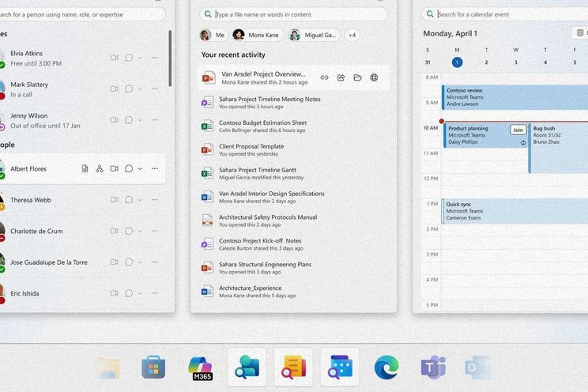Expand chat options chevron for Elvia Atkins
This screenshot has width=588, height=392.
(x=140, y=58)
